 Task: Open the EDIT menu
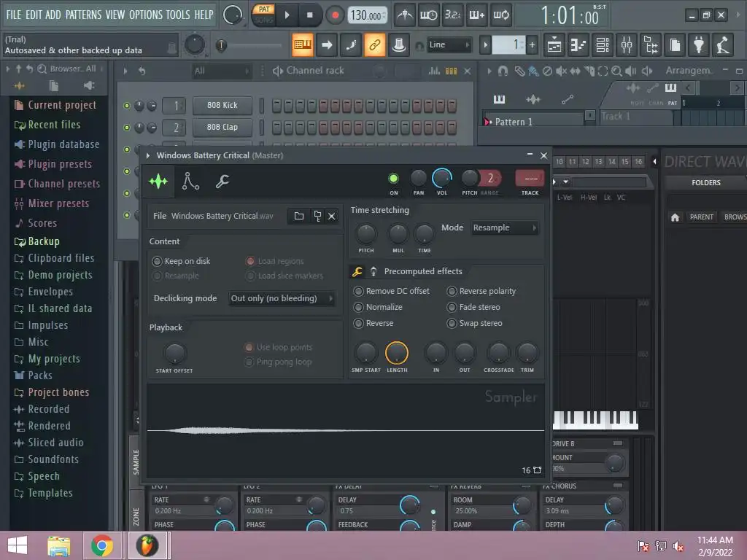[34, 15]
